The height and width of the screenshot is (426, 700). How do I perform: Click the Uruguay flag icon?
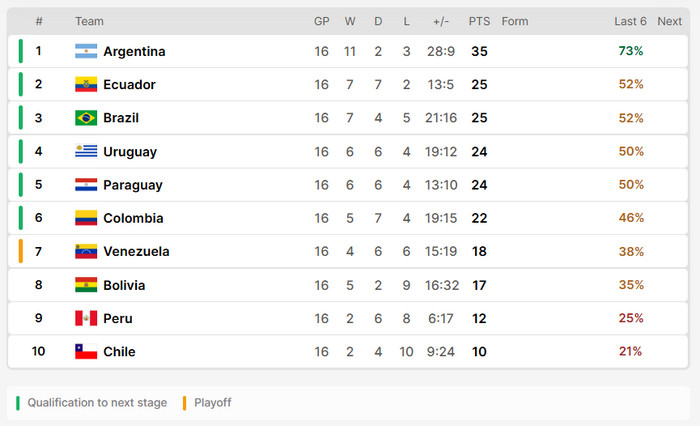[x=86, y=151]
